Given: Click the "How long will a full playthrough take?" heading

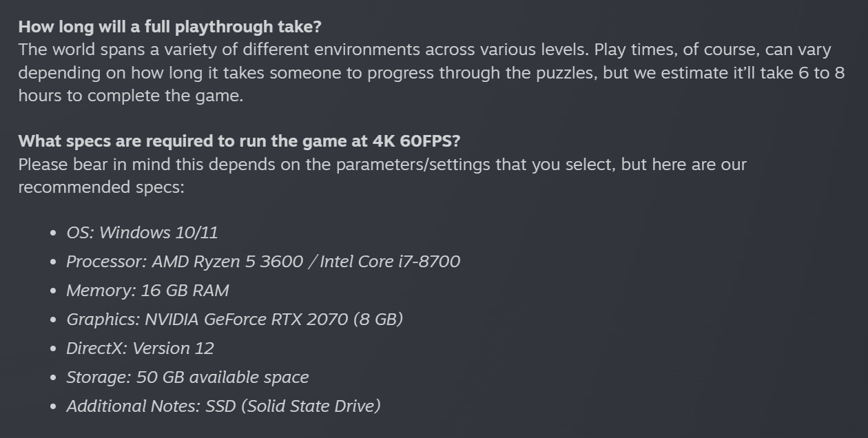Looking at the screenshot, I should pos(169,27).
